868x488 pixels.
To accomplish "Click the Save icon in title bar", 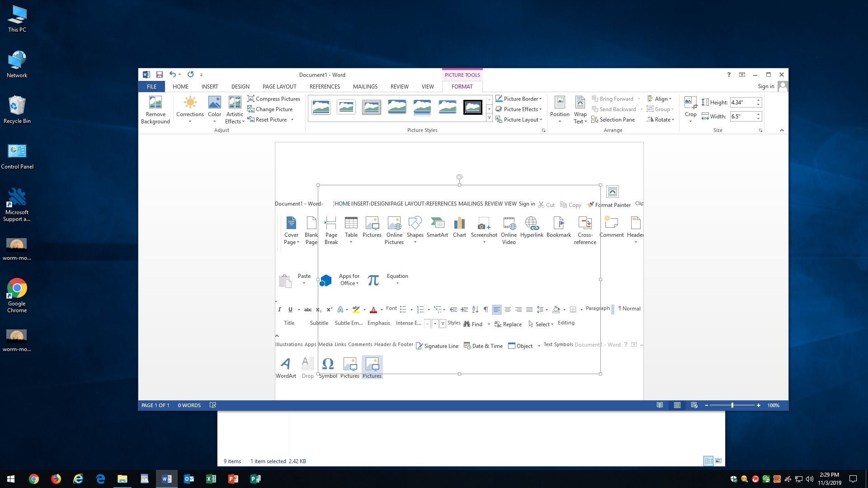I will click(159, 75).
